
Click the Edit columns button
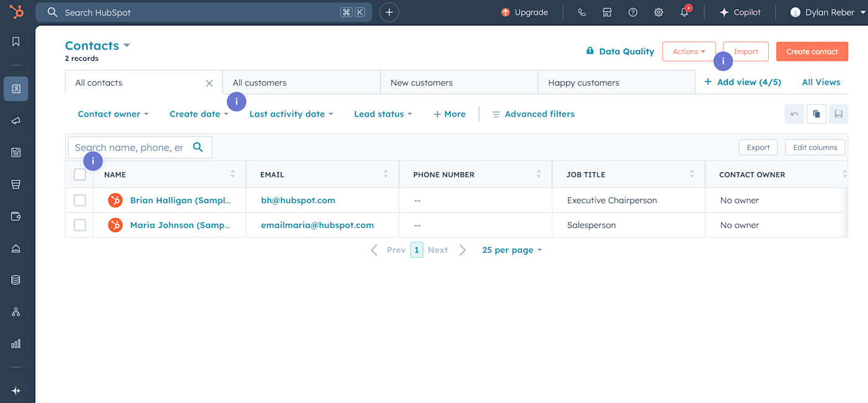pos(815,147)
